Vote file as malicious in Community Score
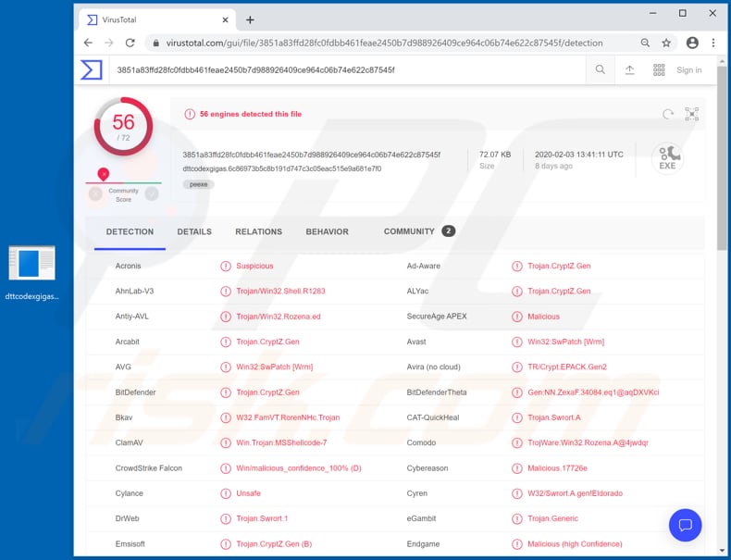The width and height of the screenshot is (731, 560). point(95,194)
